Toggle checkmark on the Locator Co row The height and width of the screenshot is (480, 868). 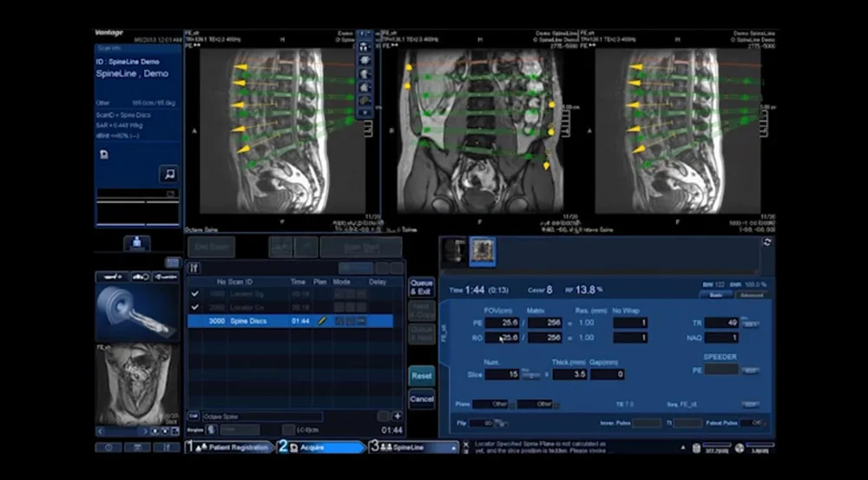click(194, 307)
